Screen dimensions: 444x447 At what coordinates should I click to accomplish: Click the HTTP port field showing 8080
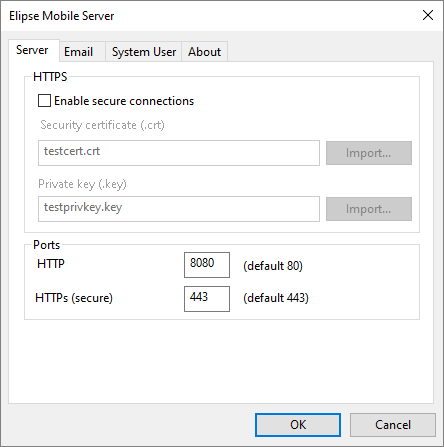(207, 265)
